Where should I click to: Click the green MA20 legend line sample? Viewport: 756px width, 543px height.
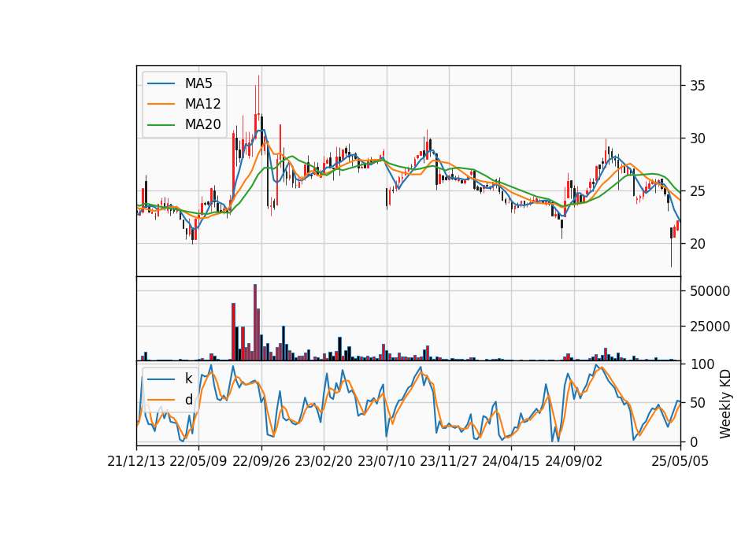[x=161, y=125]
